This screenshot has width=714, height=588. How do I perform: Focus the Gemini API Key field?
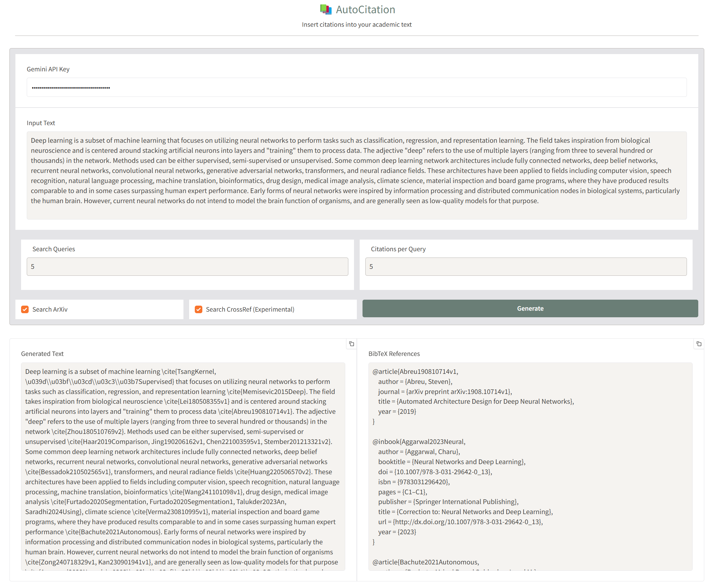[x=357, y=87]
